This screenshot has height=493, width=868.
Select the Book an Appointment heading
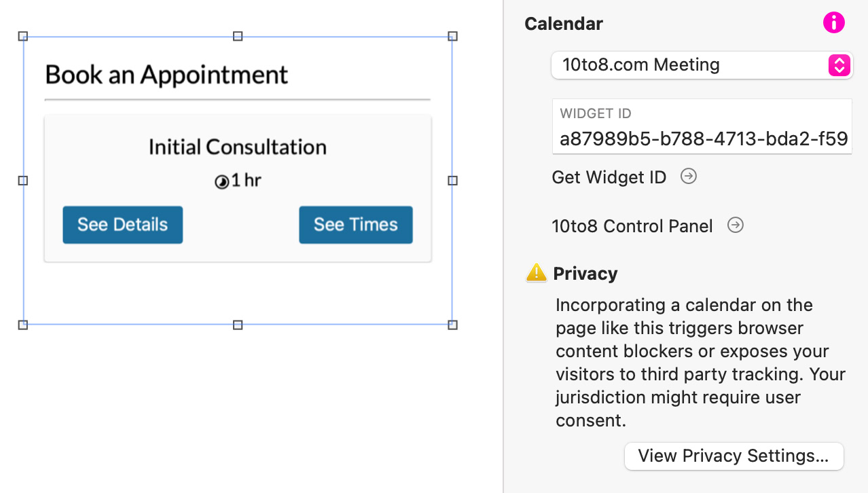click(x=166, y=75)
